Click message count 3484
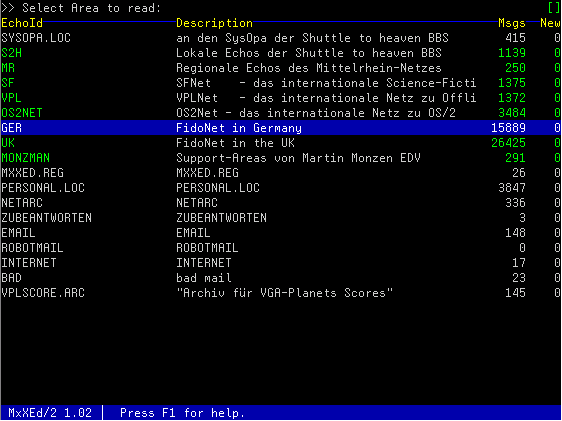Viewport: 562px width, 421px height. pyautogui.click(x=512, y=113)
